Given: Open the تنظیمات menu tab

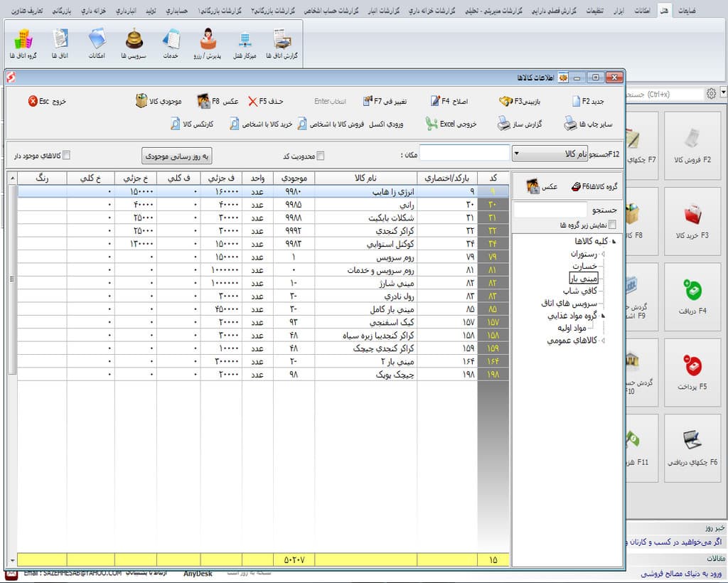Looking at the screenshot, I should (x=595, y=10).
